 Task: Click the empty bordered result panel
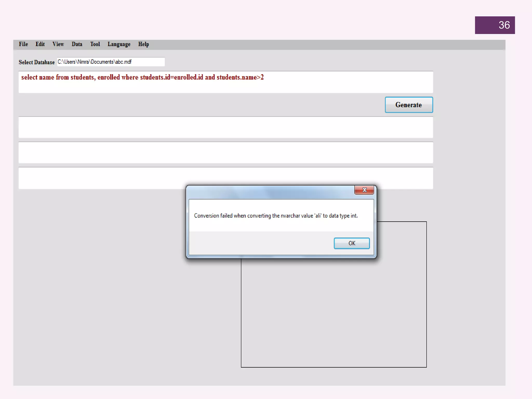point(334,312)
